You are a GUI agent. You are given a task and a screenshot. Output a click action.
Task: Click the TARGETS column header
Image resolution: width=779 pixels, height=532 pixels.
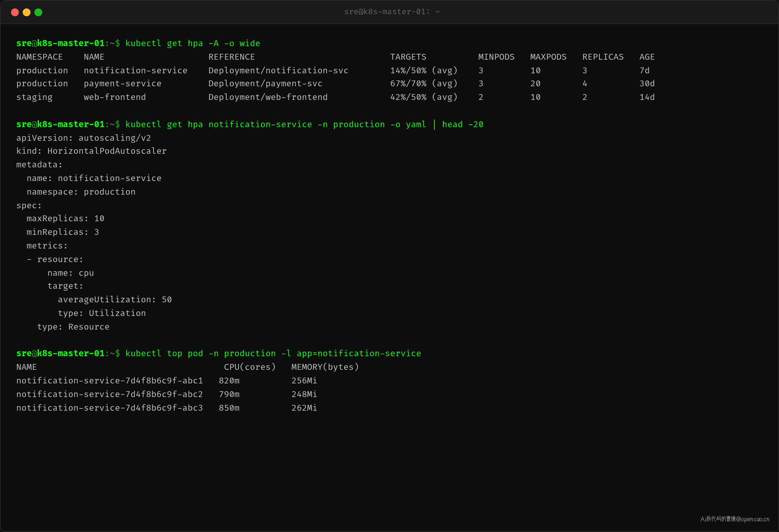pyautogui.click(x=408, y=57)
